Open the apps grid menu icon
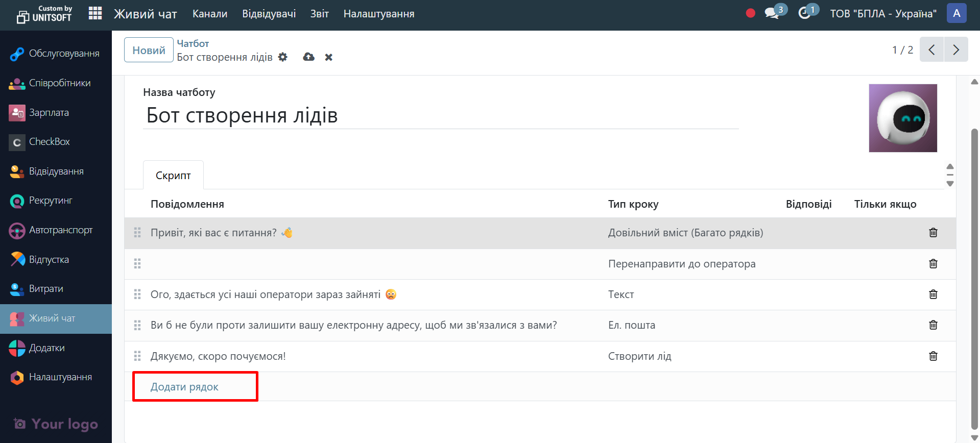Screen dimensions: 980x443 click(x=95, y=14)
